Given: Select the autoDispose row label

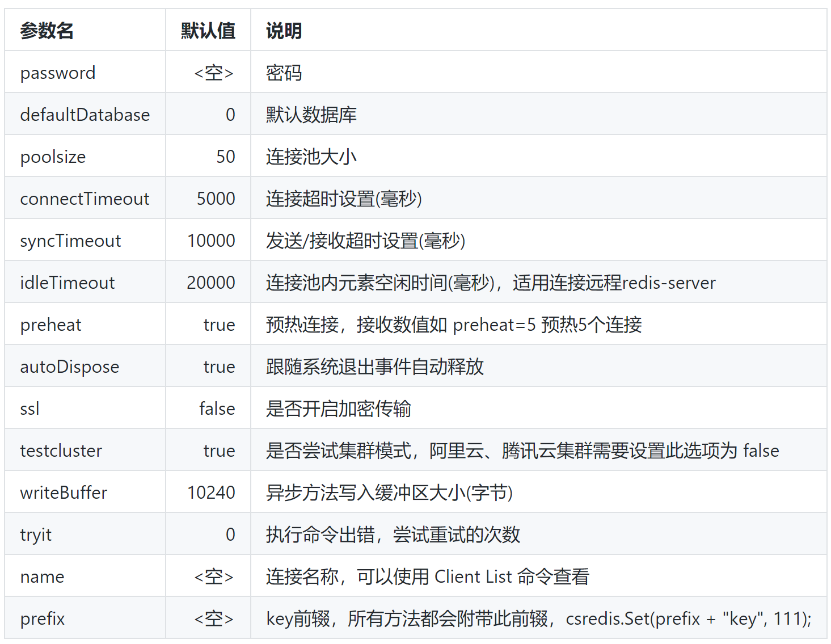Looking at the screenshot, I should (69, 366).
